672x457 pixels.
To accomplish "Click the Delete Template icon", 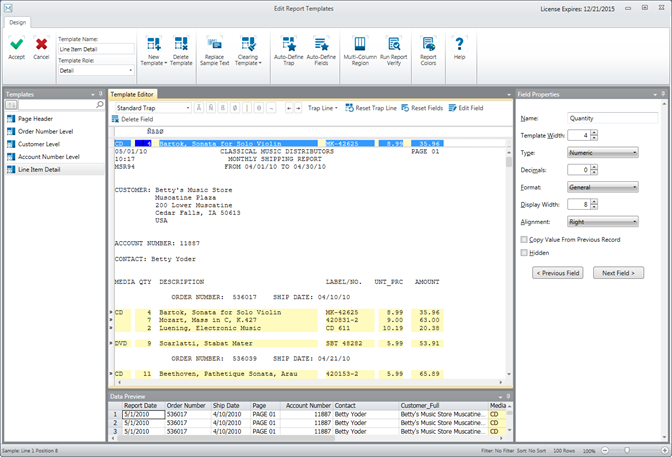I will pyautogui.click(x=181, y=45).
